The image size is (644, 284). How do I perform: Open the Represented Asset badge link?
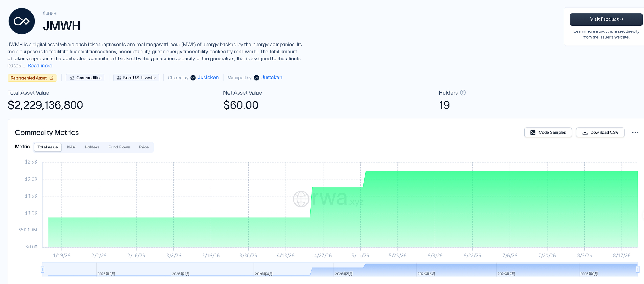click(32, 78)
